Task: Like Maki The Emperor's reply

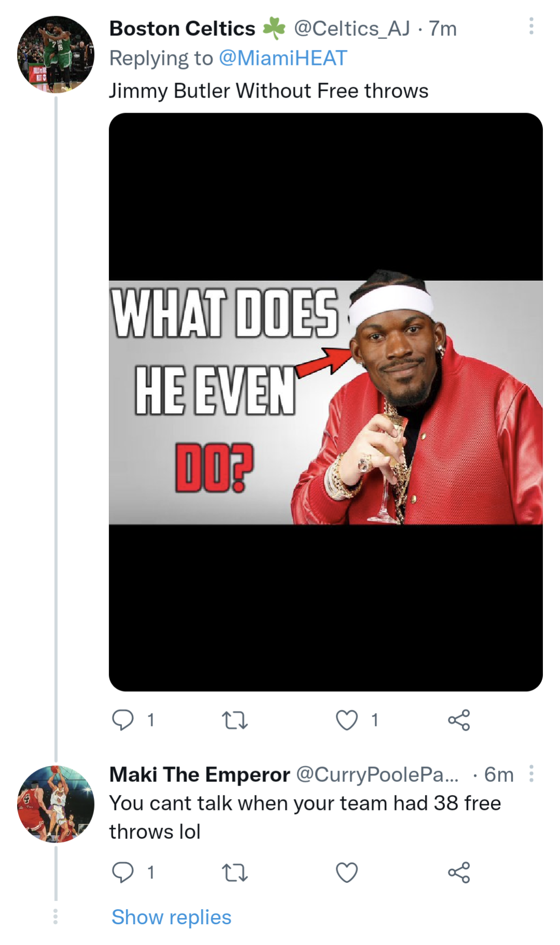Action: (347, 872)
